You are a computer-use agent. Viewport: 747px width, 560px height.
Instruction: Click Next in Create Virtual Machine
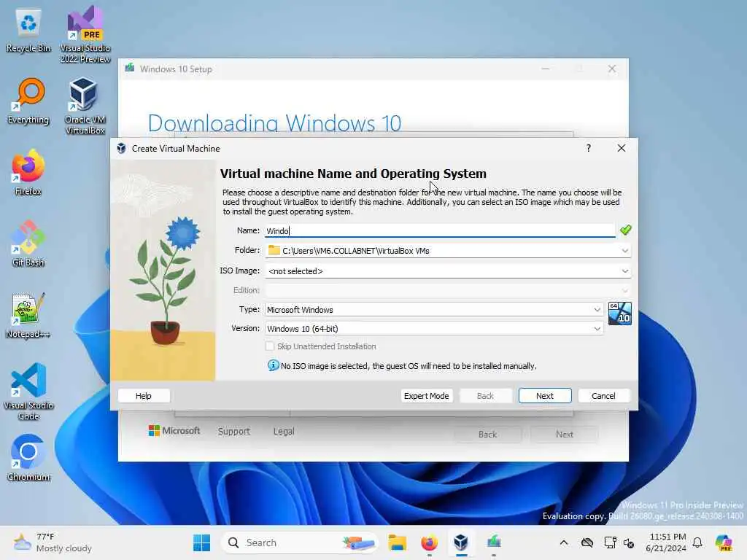tap(545, 396)
